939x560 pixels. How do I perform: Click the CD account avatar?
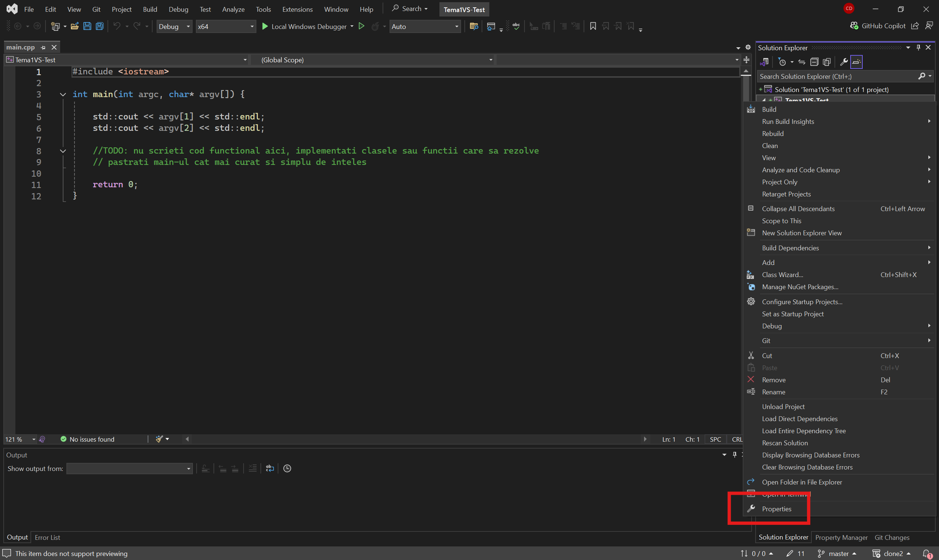(x=849, y=8)
